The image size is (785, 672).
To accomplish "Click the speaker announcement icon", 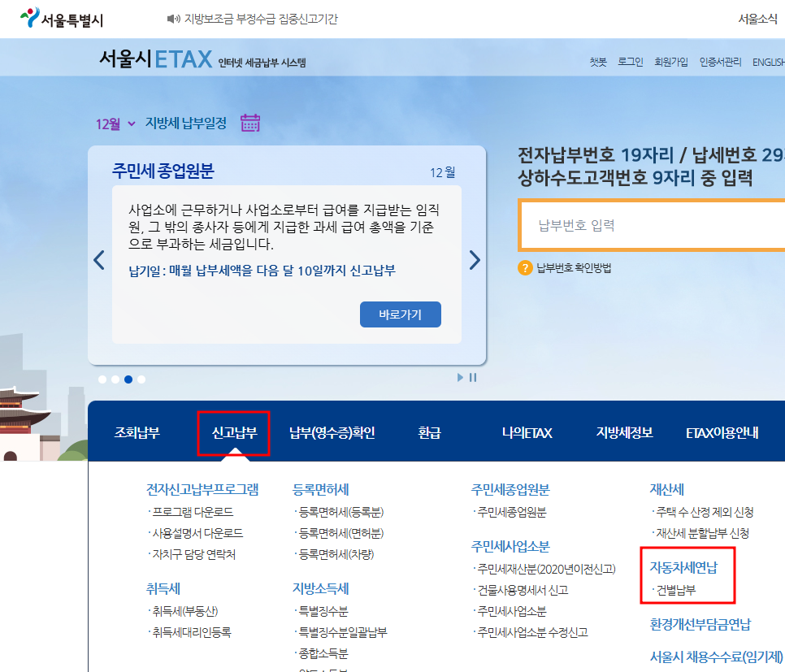I will pyautogui.click(x=173, y=19).
